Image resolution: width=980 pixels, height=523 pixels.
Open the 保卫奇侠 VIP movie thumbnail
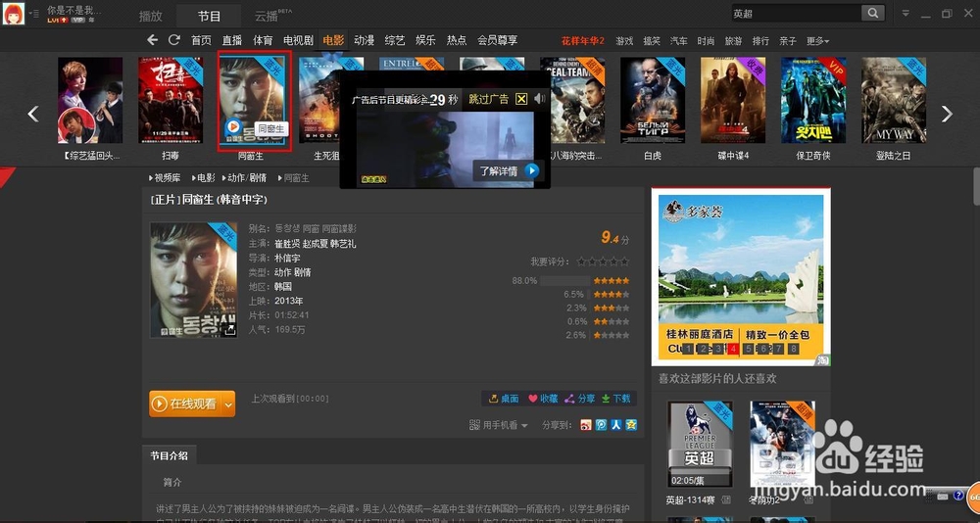click(813, 101)
